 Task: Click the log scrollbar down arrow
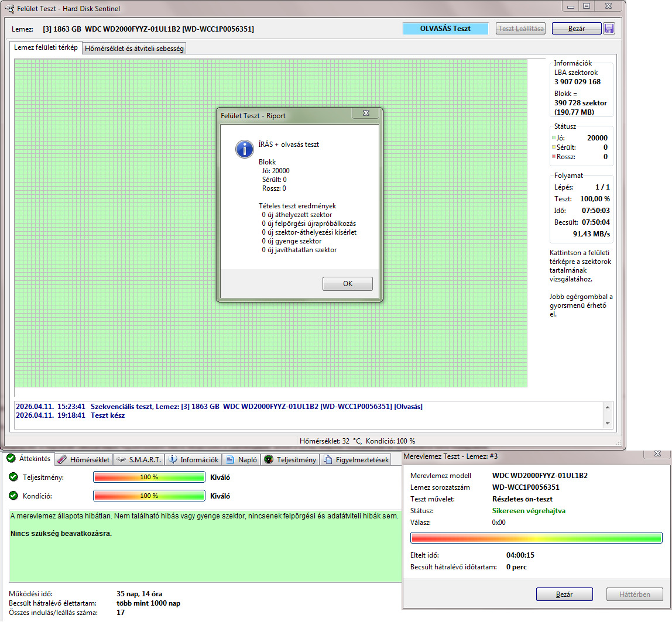click(x=607, y=423)
